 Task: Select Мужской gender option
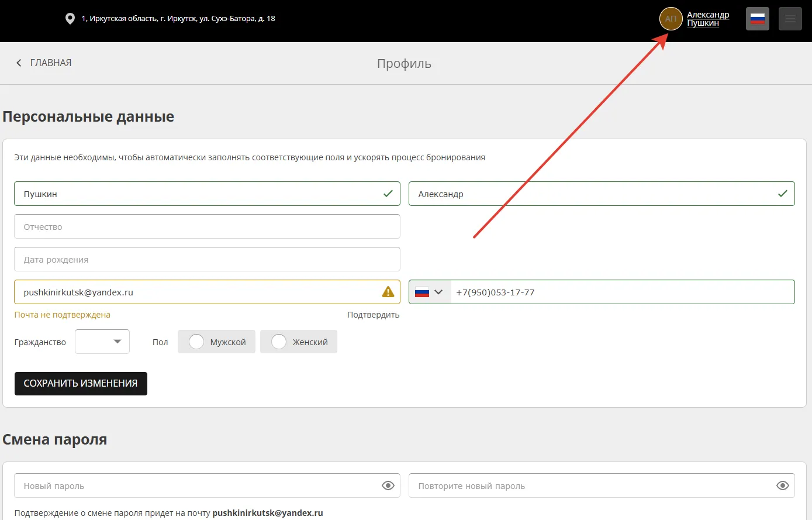[216, 342]
